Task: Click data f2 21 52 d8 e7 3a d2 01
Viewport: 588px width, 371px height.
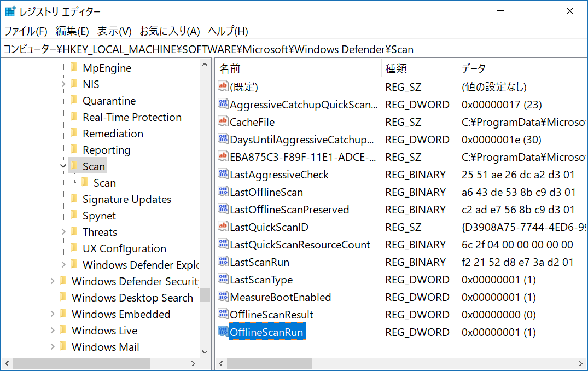Action: click(x=517, y=262)
